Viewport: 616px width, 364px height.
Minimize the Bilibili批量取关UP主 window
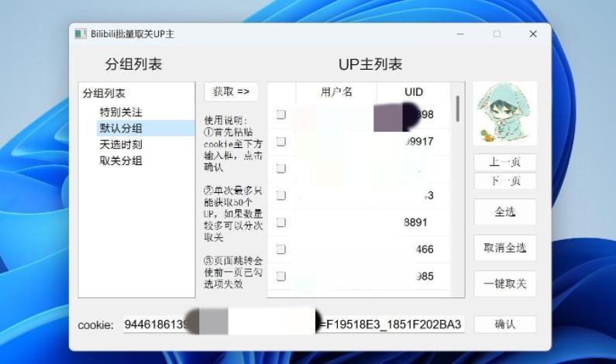(x=460, y=34)
